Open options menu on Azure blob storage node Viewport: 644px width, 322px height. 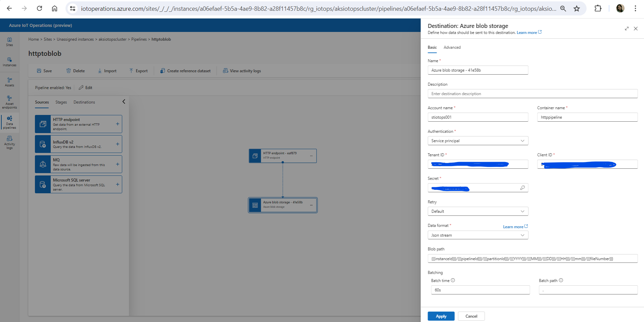pyautogui.click(x=311, y=205)
